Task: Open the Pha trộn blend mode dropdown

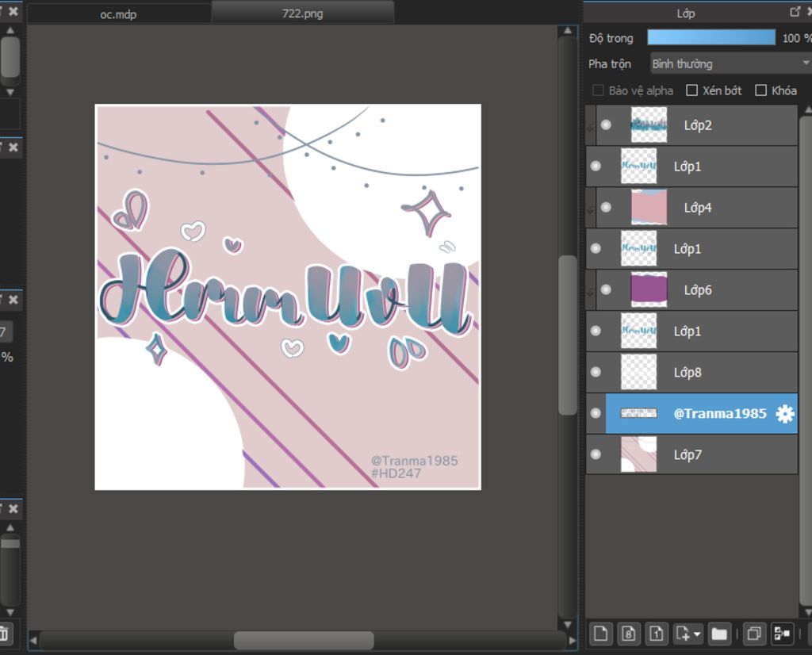Action: pos(730,63)
